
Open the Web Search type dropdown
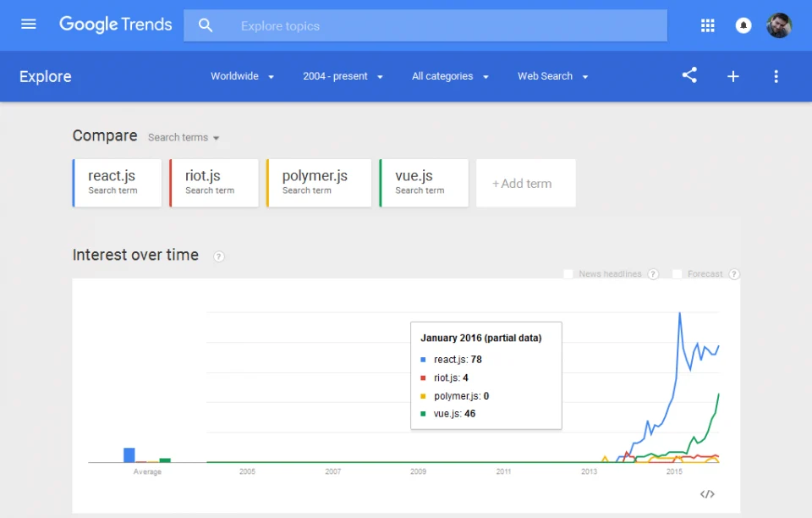click(x=552, y=76)
